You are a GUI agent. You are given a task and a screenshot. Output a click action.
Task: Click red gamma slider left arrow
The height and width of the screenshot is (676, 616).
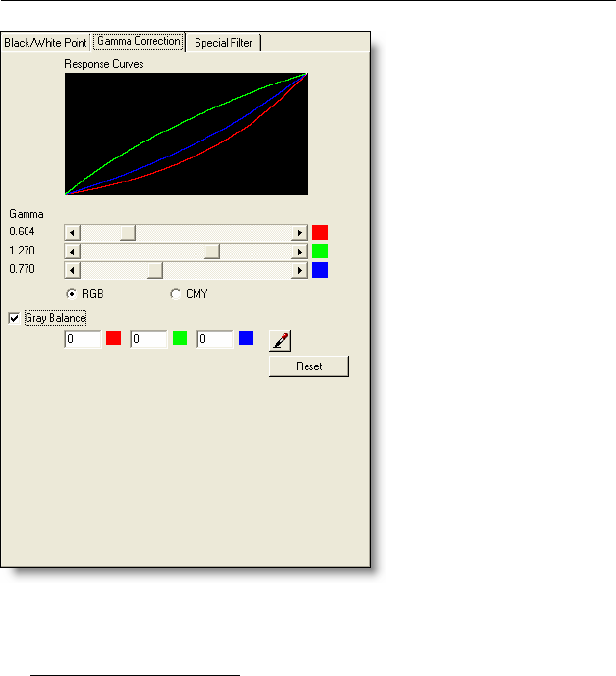71,233
